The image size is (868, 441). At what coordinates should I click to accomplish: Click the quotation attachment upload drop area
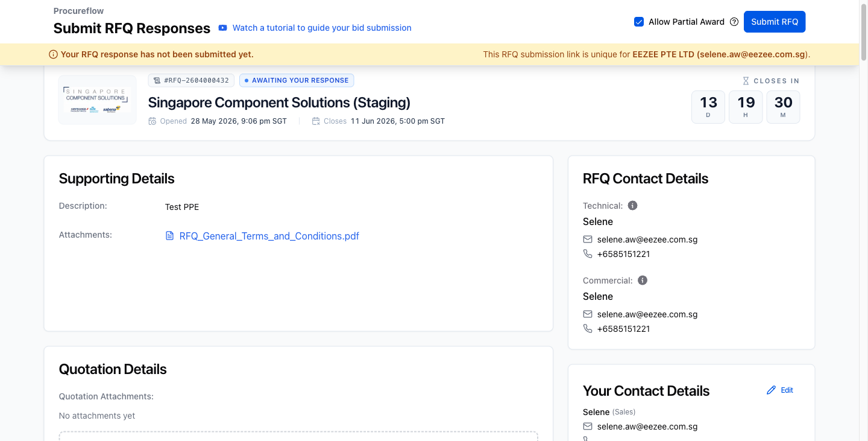point(298,436)
